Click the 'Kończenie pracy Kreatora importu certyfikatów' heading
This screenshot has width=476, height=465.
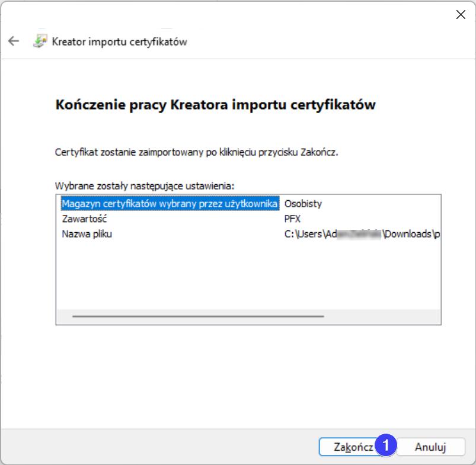click(216, 105)
